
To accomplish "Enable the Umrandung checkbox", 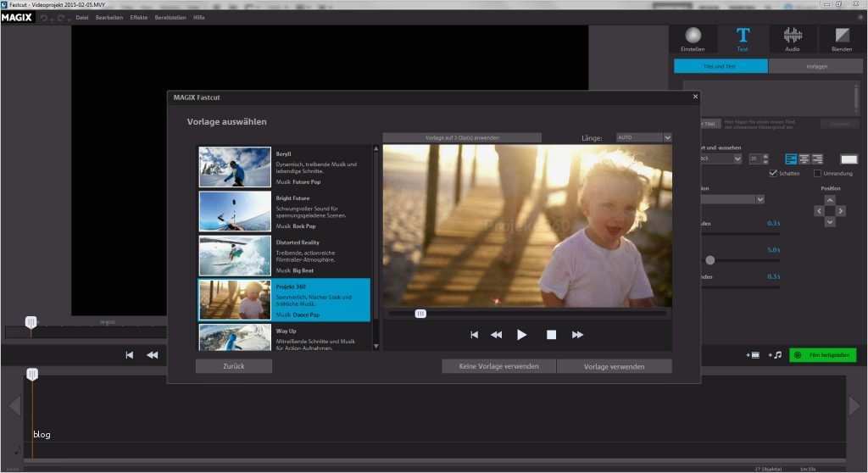I will click(817, 174).
